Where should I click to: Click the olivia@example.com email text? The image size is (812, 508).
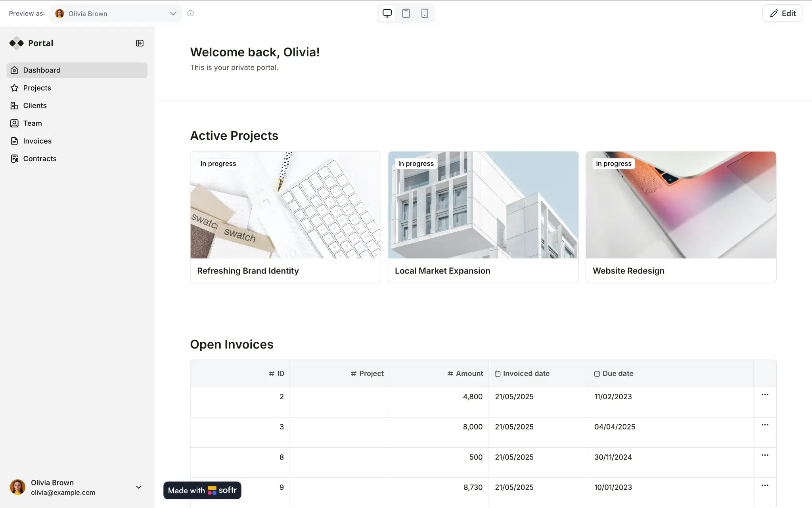coord(63,493)
